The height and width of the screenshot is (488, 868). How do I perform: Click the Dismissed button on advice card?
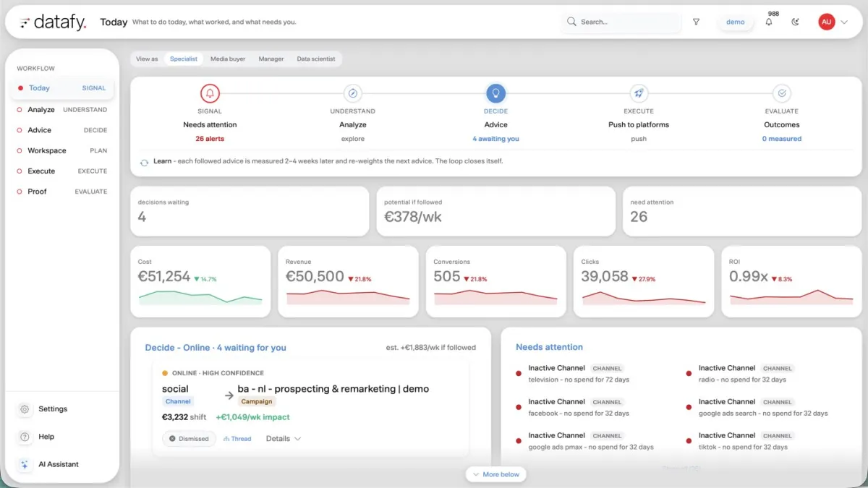189,439
